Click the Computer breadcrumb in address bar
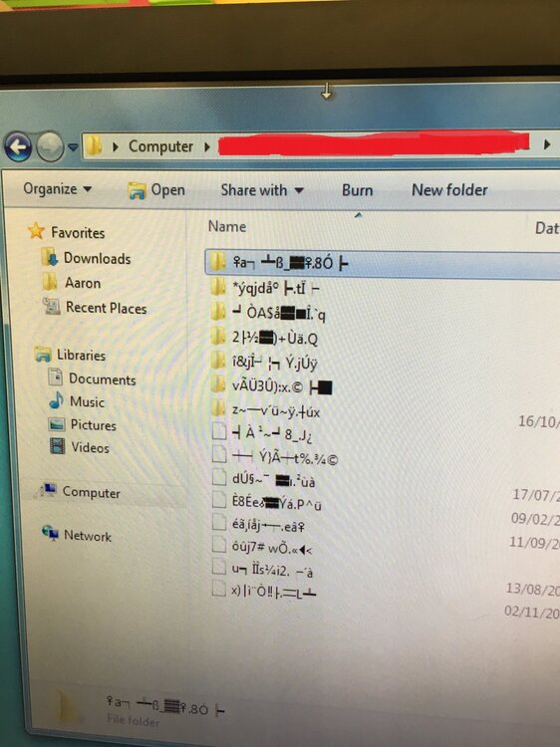The height and width of the screenshot is (747, 560). [160, 146]
